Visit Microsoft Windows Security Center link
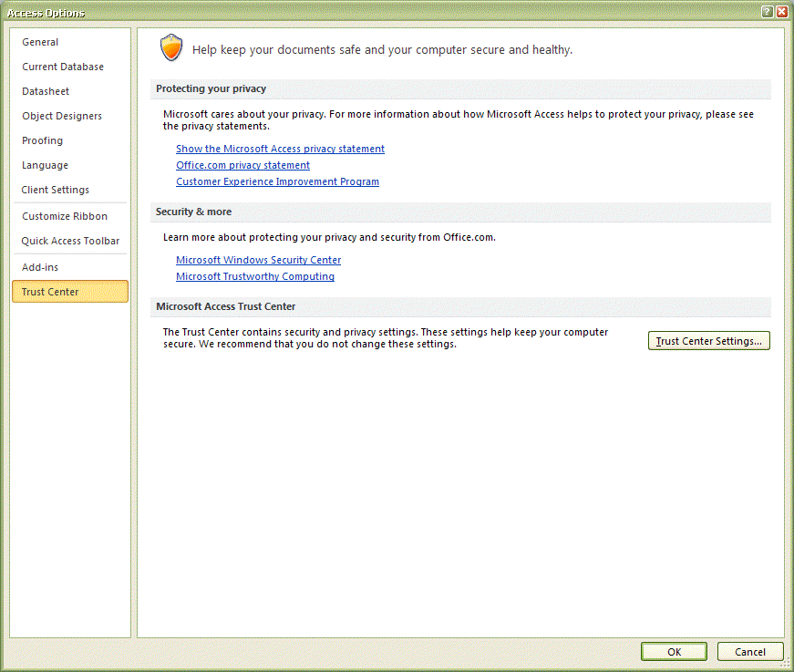The width and height of the screenshot is (794, 672). (x=258, y=260)
